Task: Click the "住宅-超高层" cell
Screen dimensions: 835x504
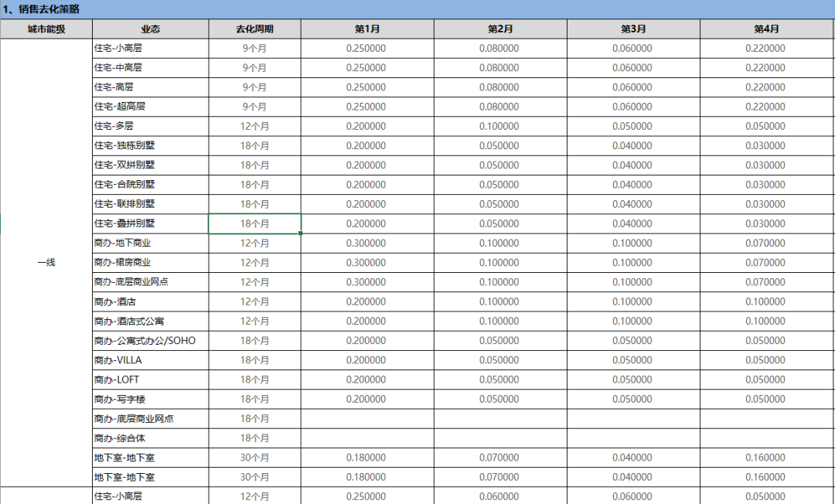Action: (151, 107)
